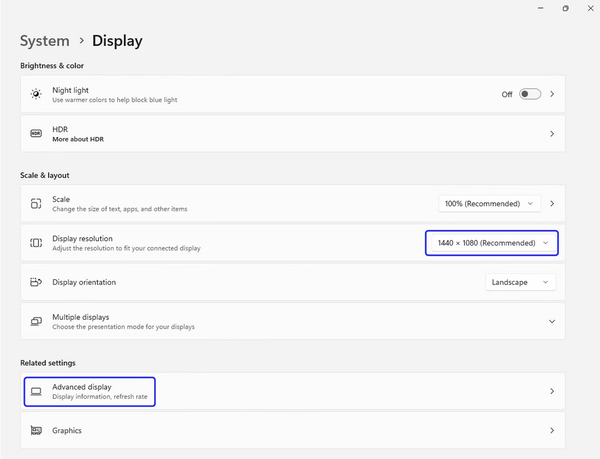Minimize the Settings window

pos(541,8)
